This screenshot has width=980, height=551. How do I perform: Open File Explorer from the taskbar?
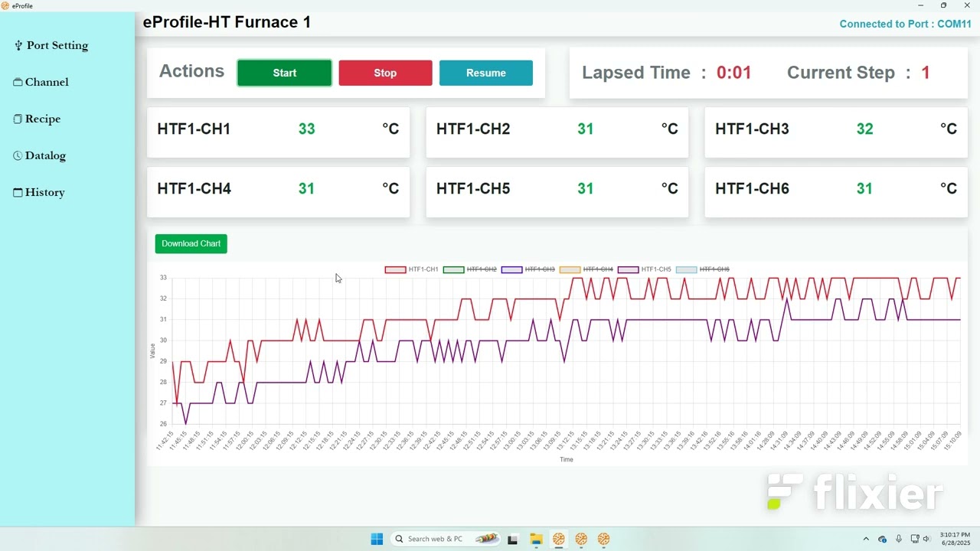536,539
